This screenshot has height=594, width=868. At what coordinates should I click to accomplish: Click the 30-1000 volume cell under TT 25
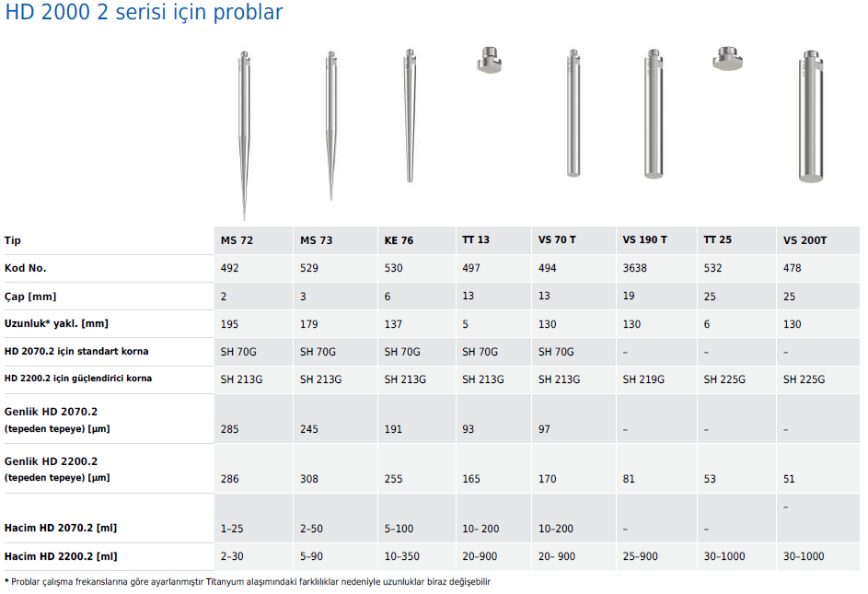tap(724, 556)
